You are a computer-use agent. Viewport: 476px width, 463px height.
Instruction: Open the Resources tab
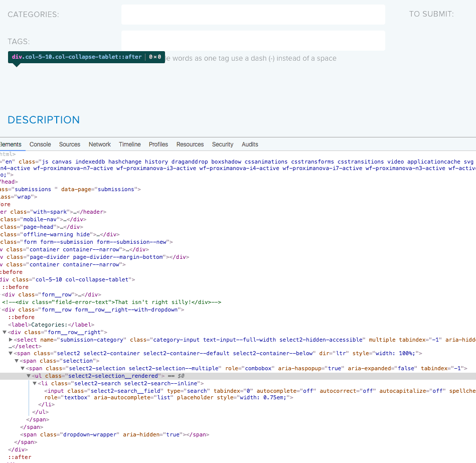point(190,144)
